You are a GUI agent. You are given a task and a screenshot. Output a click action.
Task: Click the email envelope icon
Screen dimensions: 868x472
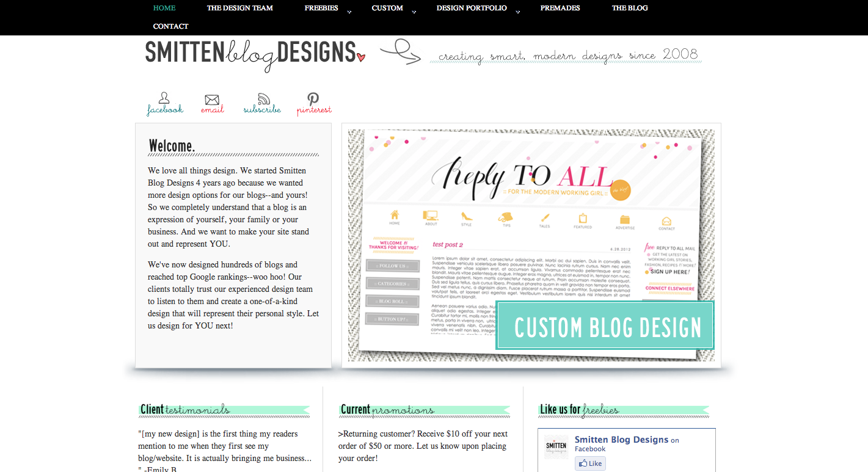(x=212, y=104)
